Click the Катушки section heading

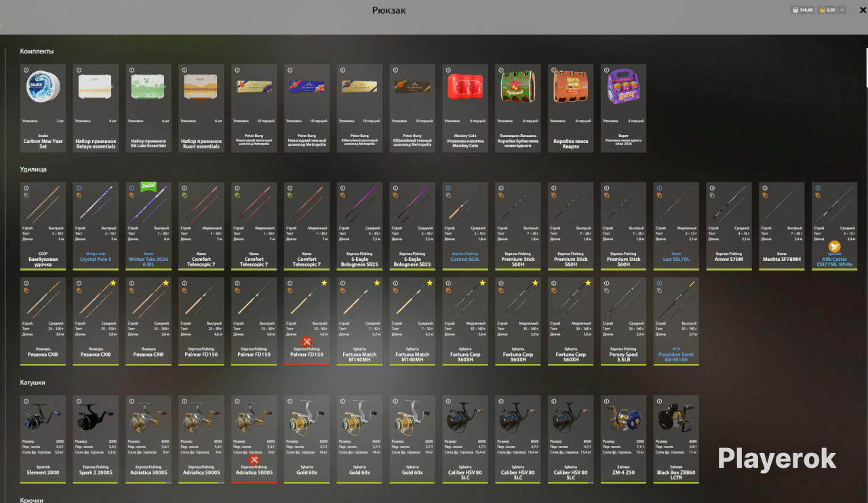pos(33,382)
